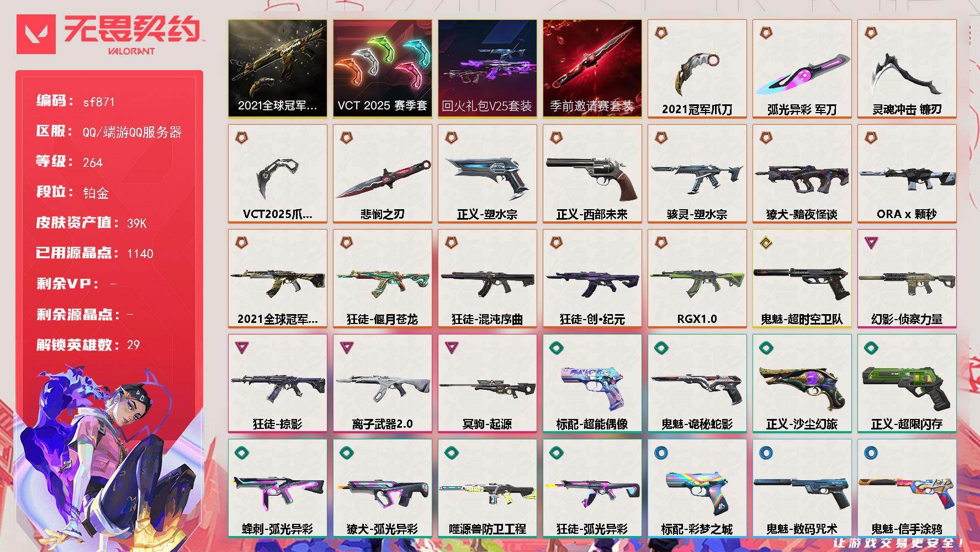The height and width of the screenshot is (552, 980).
Task: Click green tier icon on 噬源兽防卫工程 card
Action: (x=451, y=453)
